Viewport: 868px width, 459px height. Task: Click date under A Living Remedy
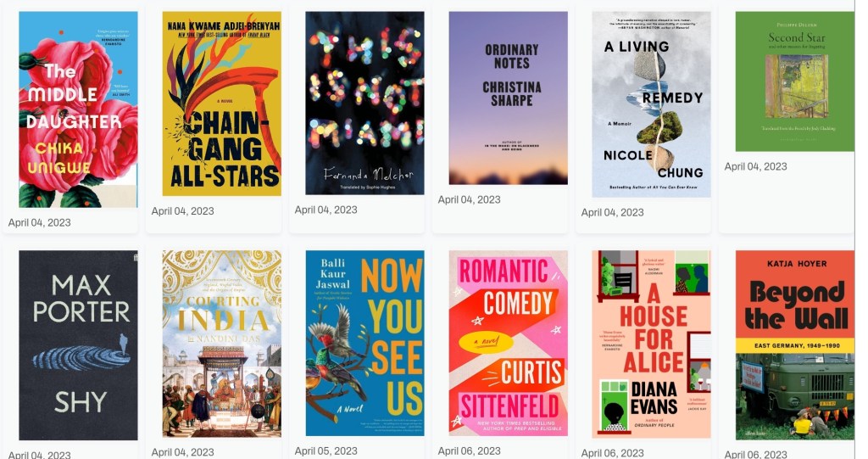pyautogui.click(x=613, y=212)
